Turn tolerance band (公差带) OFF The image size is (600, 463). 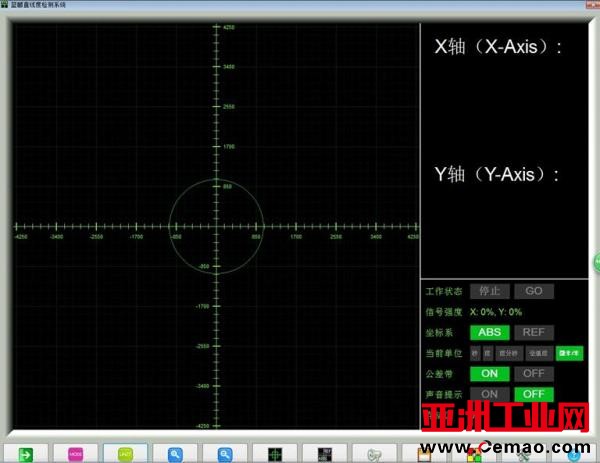point(534,373)
